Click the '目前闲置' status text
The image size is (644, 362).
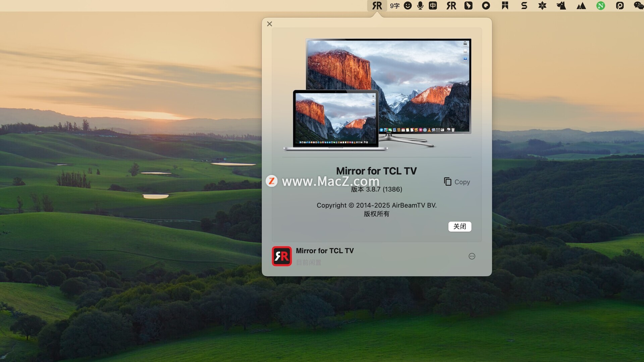[309, 262]
